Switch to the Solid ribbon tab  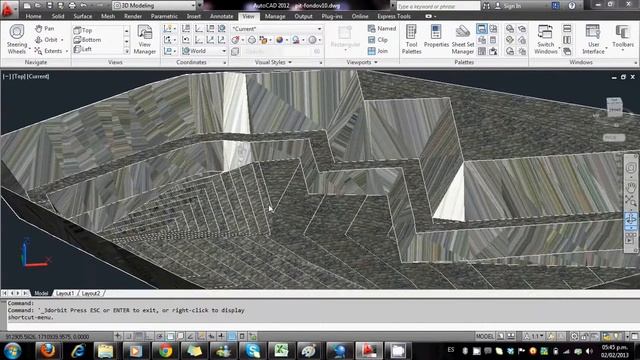(58, 16)
